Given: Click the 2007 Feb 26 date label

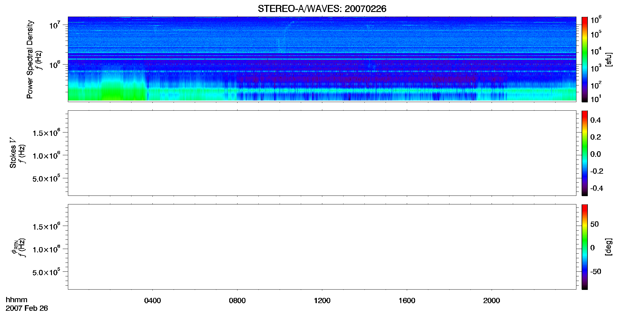Looking at the screenshot, I should [x=27, y=308].
